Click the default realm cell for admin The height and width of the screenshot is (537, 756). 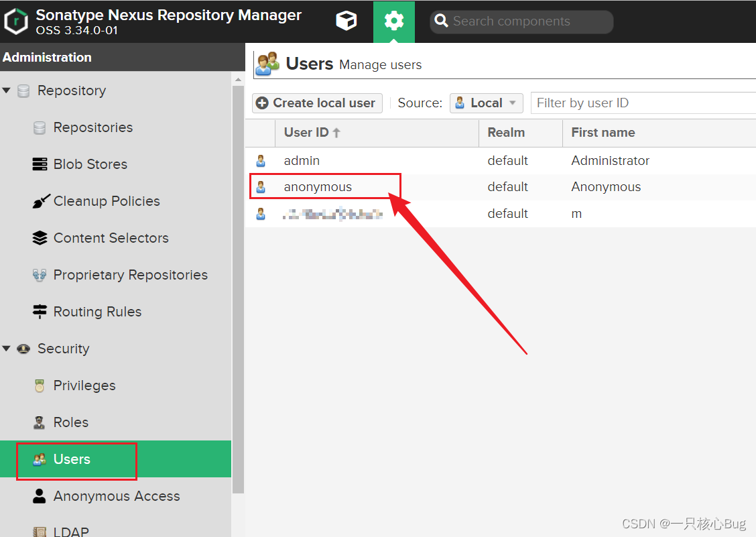pos(508,161)
